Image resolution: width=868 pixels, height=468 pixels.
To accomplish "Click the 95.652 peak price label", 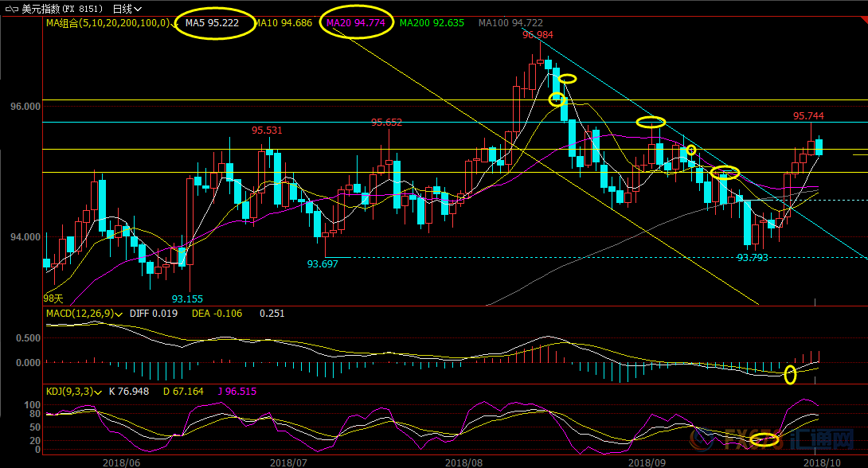I will click(x=386, y=123).
